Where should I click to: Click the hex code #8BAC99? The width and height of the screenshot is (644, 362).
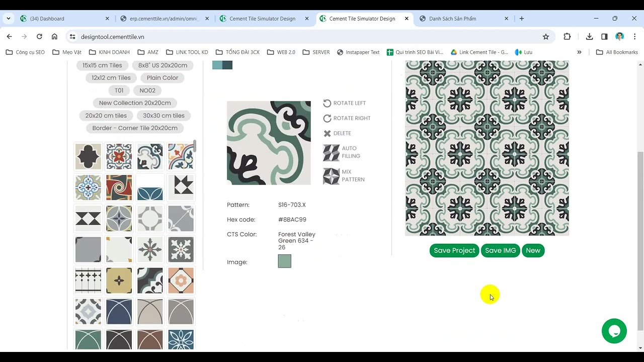[x=292, y=220]
